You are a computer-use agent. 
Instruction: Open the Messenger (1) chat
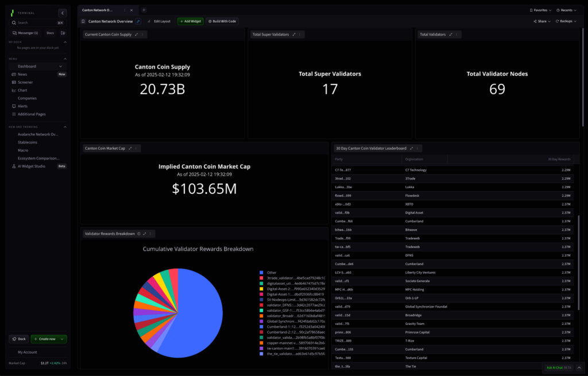coord(25,33)
